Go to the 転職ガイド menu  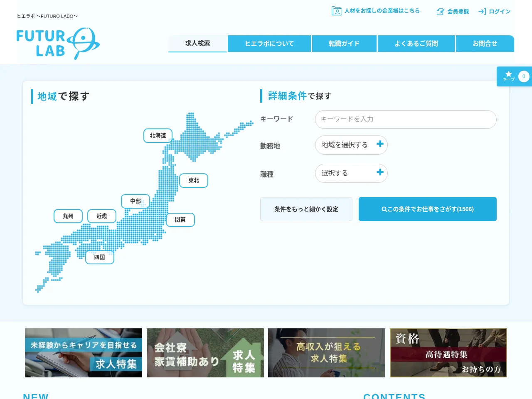pos(344,44)
